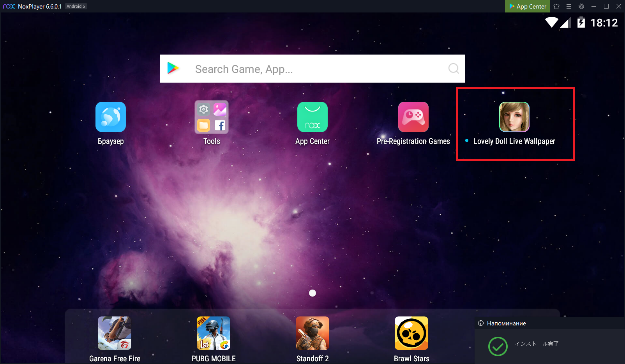The image size is (625, 364).
Task: Click the Google Play icon in search bar
Action: pos(173,68)
